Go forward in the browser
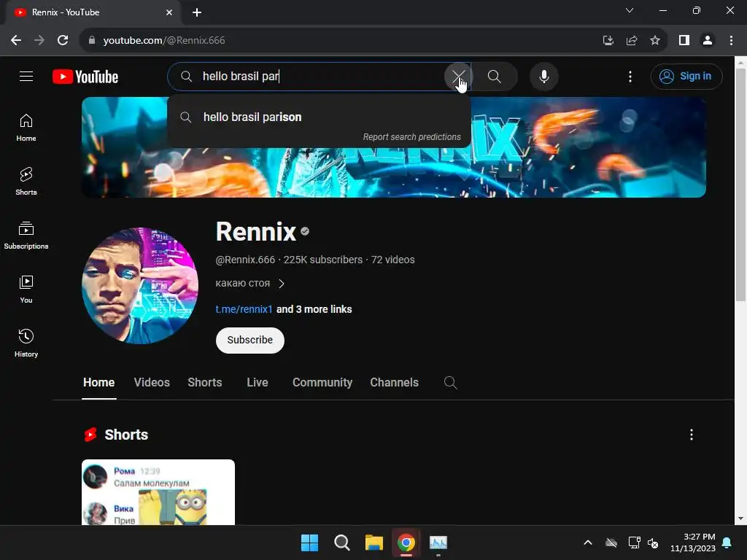Viewport: 747px width, 560px height. 39,41
